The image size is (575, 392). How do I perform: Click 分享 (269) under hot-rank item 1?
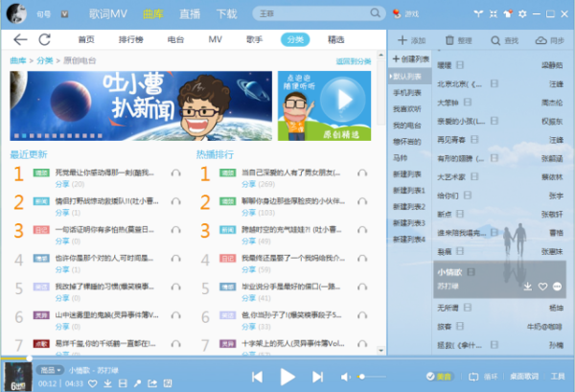point(258,184)
